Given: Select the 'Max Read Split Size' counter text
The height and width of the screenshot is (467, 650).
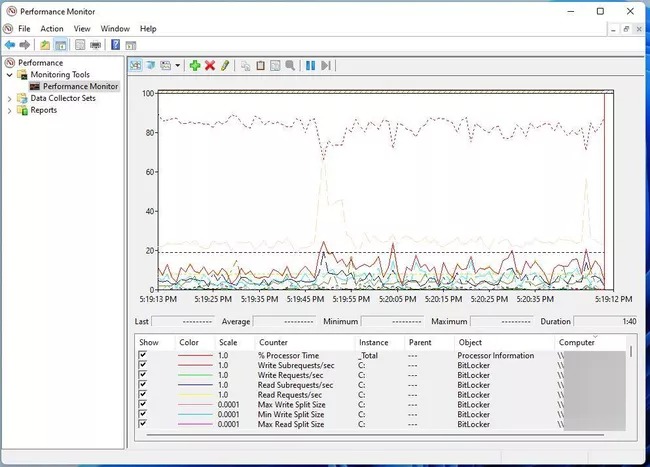Looking at the screenshot, I should pos(291,424).
